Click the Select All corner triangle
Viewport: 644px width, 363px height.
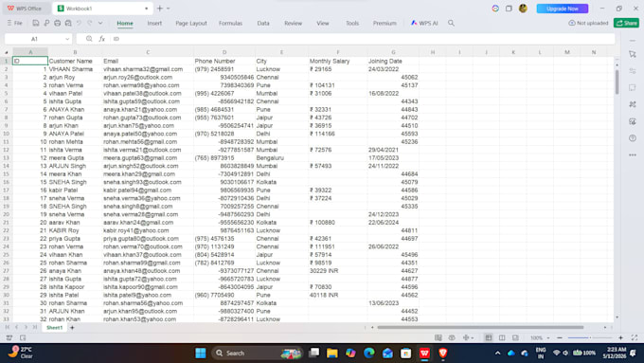pos(7,52)
